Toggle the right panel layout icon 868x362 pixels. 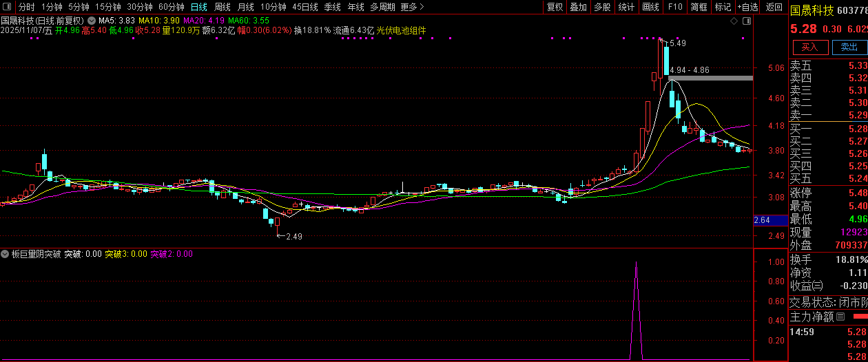point(747,21)
